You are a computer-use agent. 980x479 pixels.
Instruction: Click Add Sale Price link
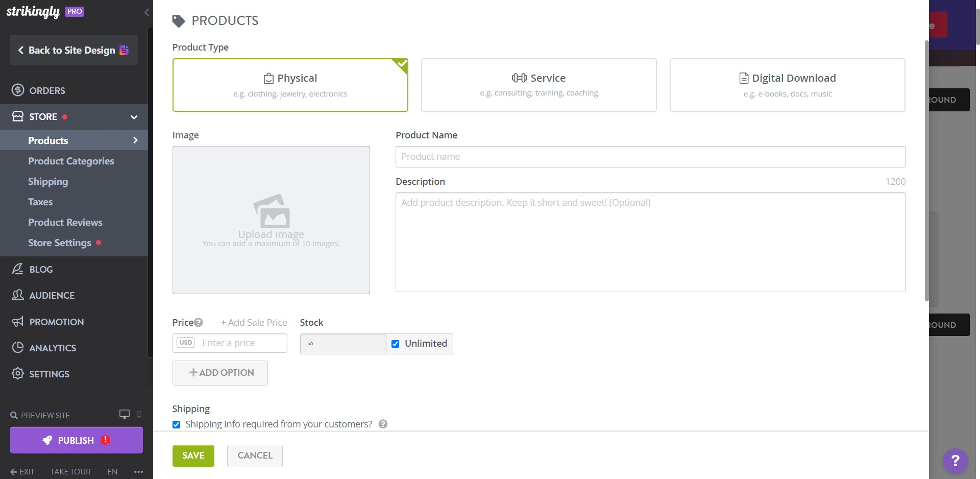(x=254, y=322)
